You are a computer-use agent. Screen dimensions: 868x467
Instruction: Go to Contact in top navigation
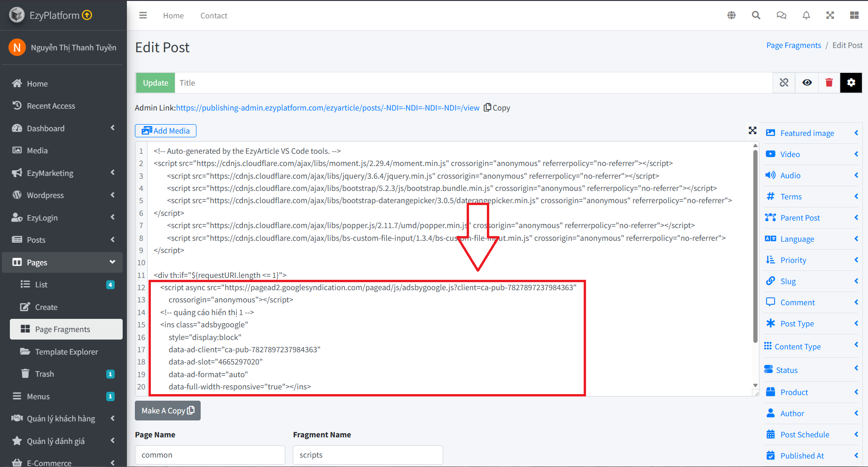214,16
